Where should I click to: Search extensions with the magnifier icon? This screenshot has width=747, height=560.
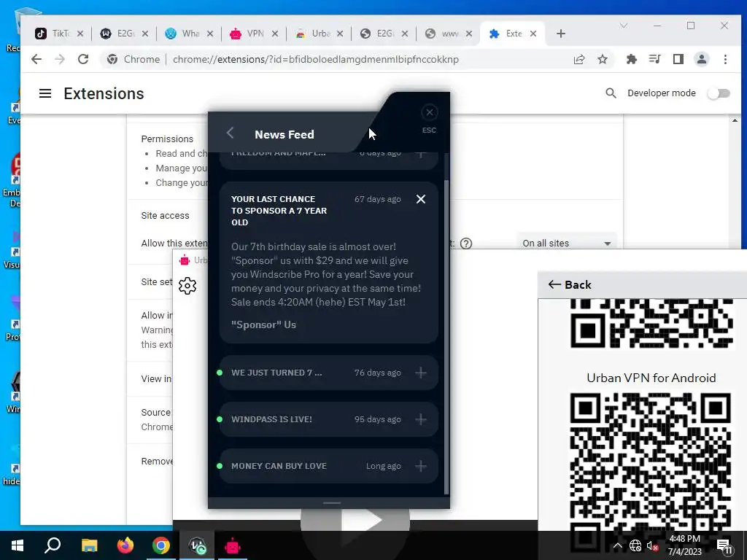(x=611, y=93)
